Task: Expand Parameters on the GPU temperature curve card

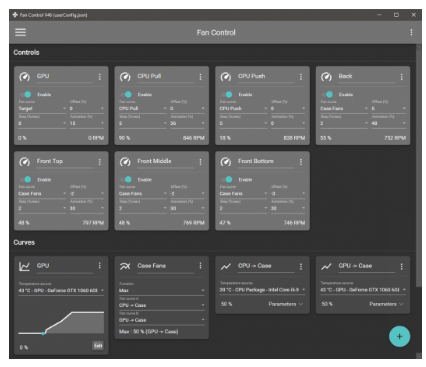Action: point(386,304)
